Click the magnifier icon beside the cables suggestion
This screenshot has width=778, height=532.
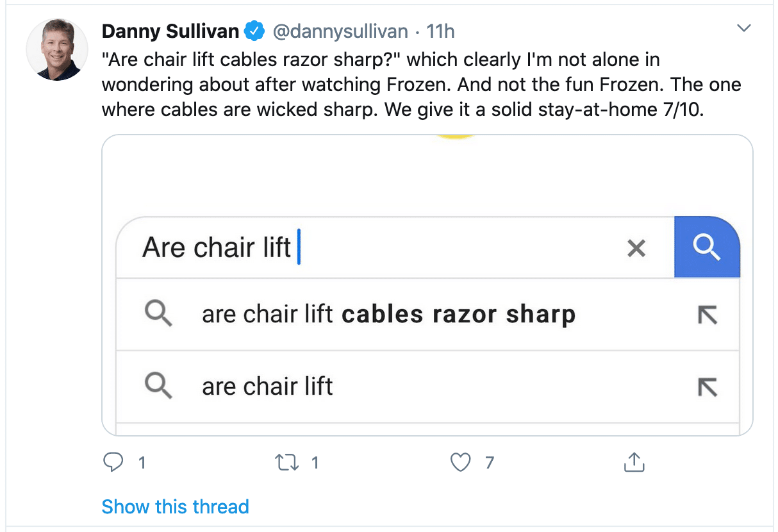tap(158, 315)
